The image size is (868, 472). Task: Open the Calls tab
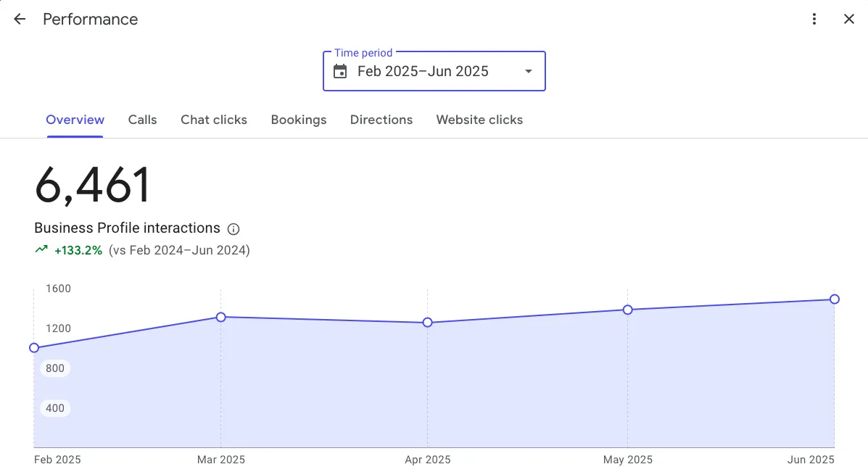[142, 120]
